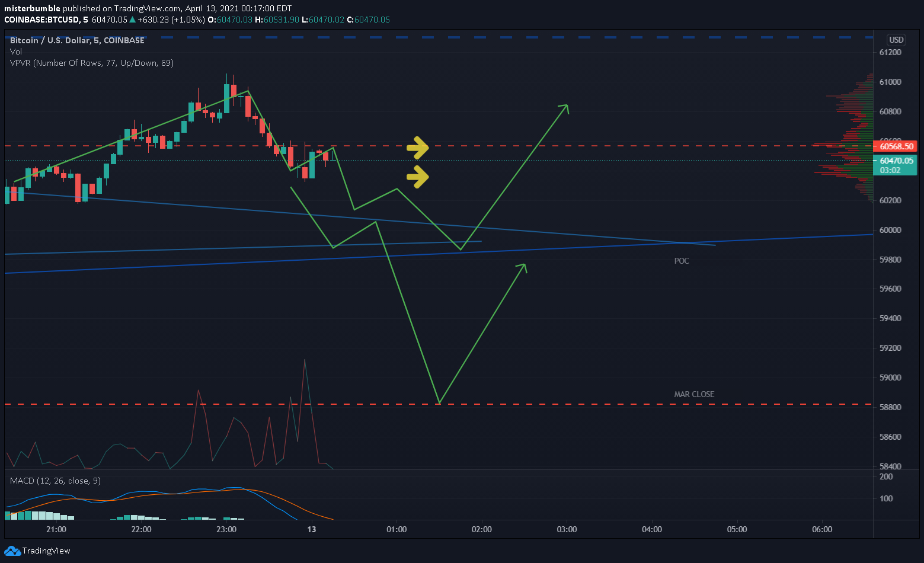The width and height of the screenshot is (924, 563).
Task: Select the COINBASE:BTCUSD, 5 symbol text
Action: pyautogui.click(x=46, y=20)
